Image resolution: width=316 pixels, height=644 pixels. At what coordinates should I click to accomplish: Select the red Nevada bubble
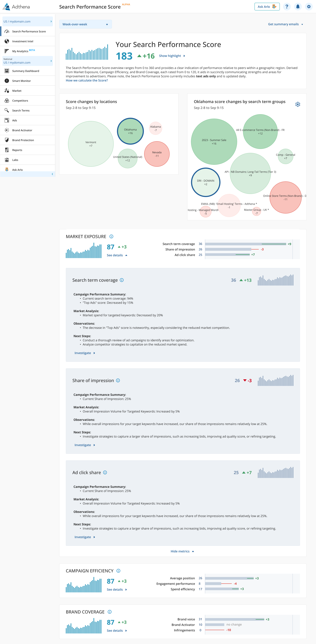(x=157, y=154)
